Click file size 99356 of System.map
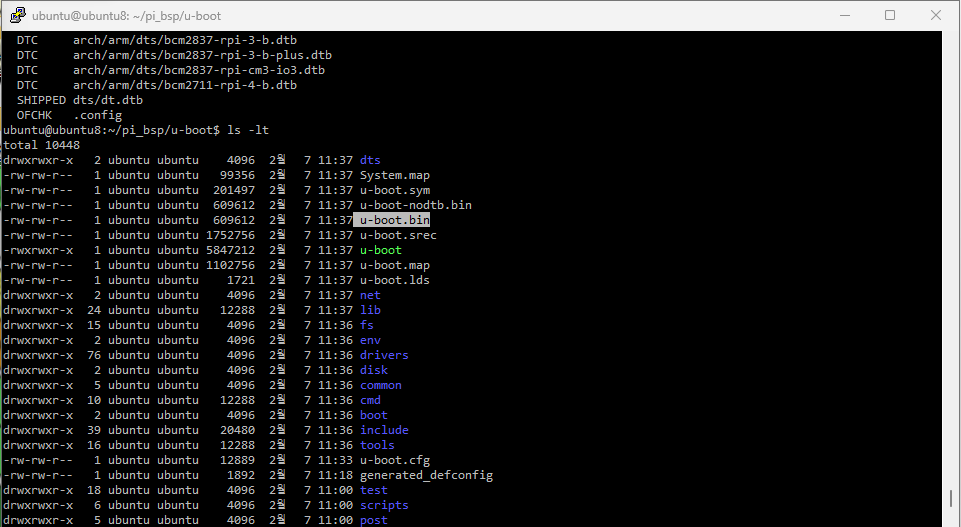Viewport: 961px width, 527px height. click(238, 175)
